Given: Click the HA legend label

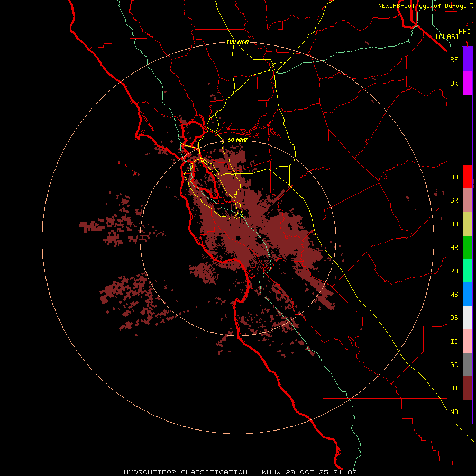Looking at the screenshot, I should [454, 177].
